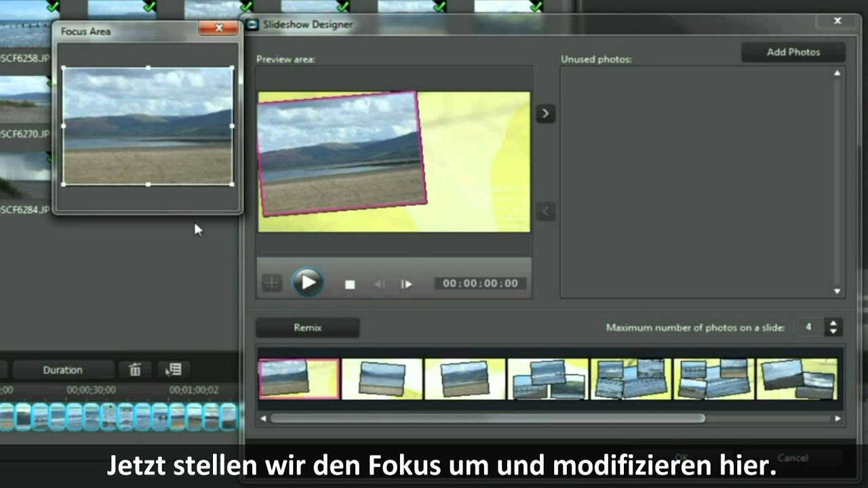Decrease maximum photos per slide

pyautogui.click(x=833, y=332)
